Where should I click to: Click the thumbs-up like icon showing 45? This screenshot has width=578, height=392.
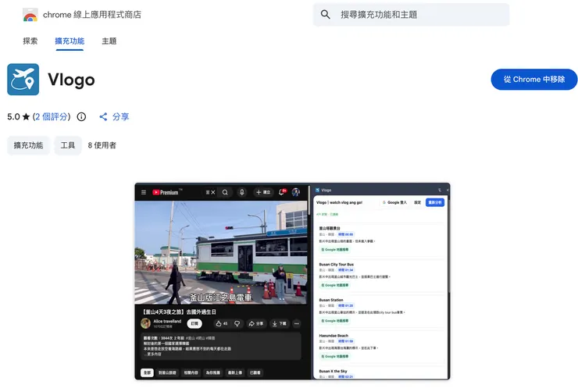222,323
